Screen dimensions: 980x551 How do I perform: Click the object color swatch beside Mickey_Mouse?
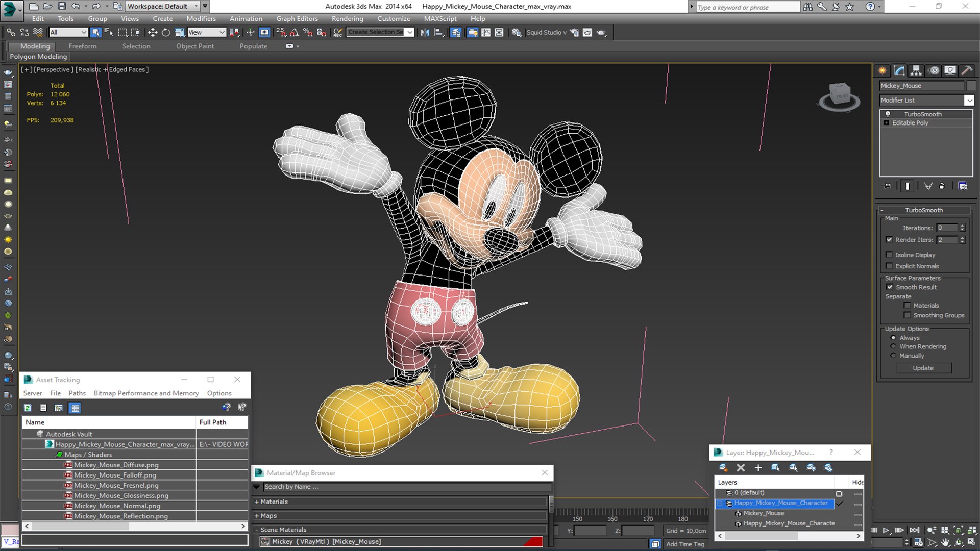[x=971, y=86]
